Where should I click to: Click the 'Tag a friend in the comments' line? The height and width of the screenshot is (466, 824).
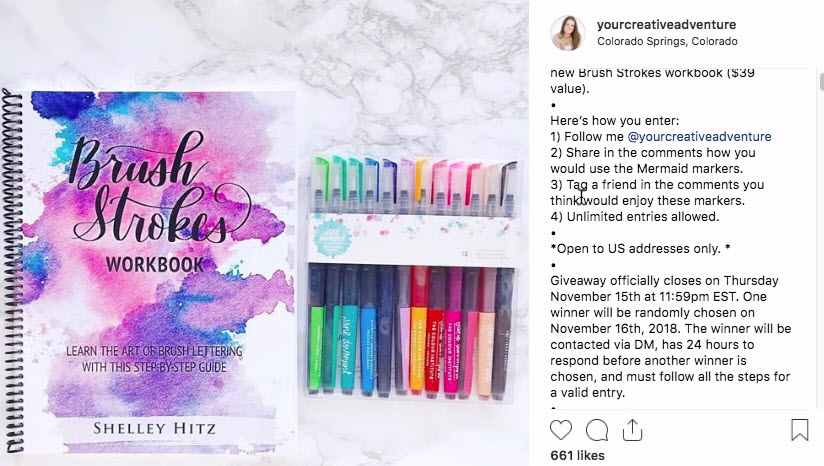[657, 184]
